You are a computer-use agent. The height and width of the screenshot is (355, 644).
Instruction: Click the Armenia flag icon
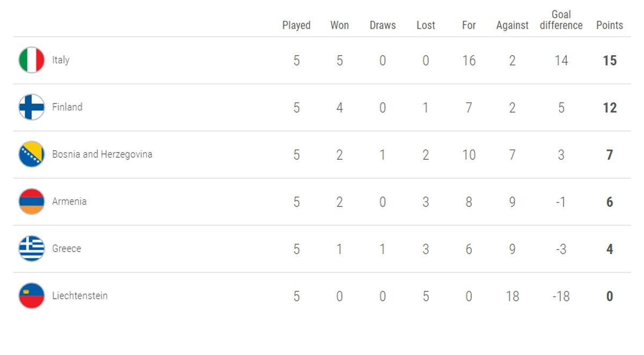click(32, 202)
